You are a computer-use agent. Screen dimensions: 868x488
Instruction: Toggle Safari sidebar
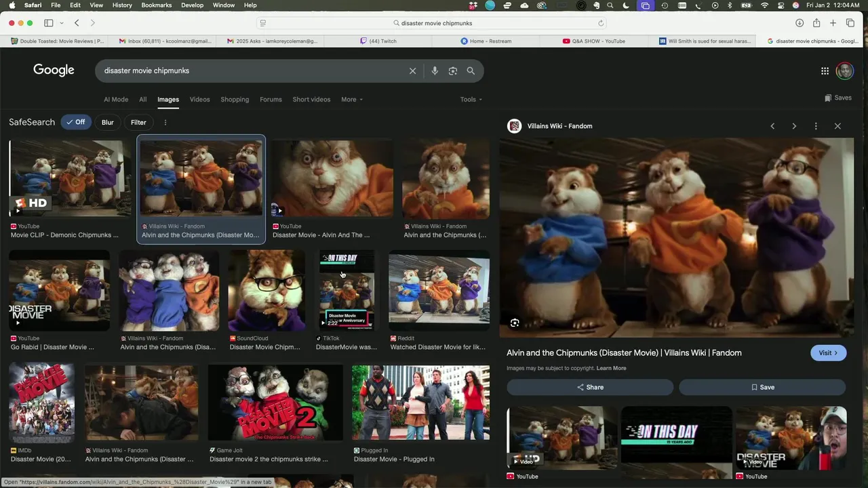(x=49, y=23)
